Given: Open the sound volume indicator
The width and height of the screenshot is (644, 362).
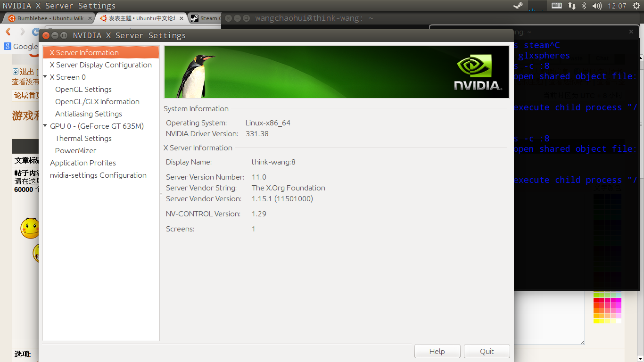Looking at the screenshot, I should (597, 6).
